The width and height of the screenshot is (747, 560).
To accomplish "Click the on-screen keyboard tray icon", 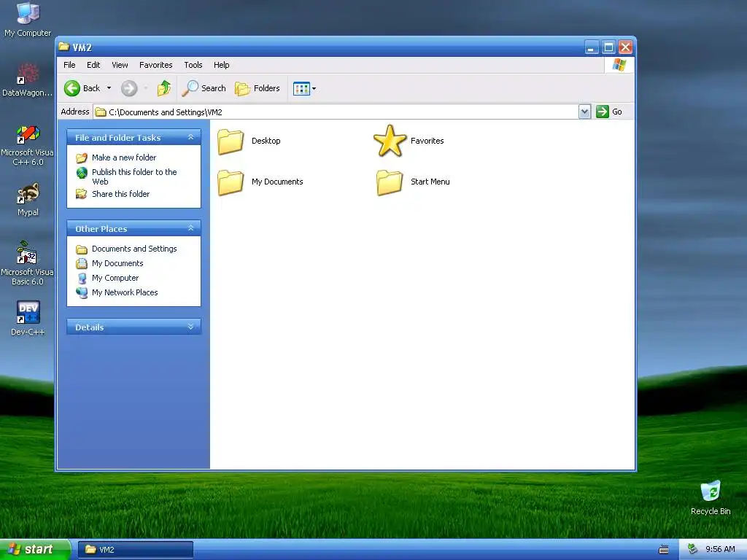I will (664, 550).
